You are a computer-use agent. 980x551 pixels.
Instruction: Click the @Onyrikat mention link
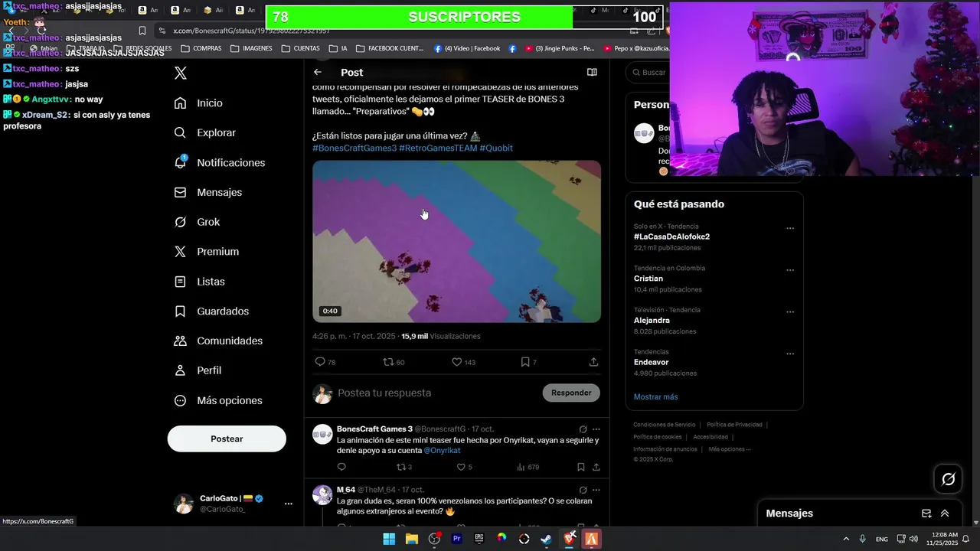click(442, 451)
